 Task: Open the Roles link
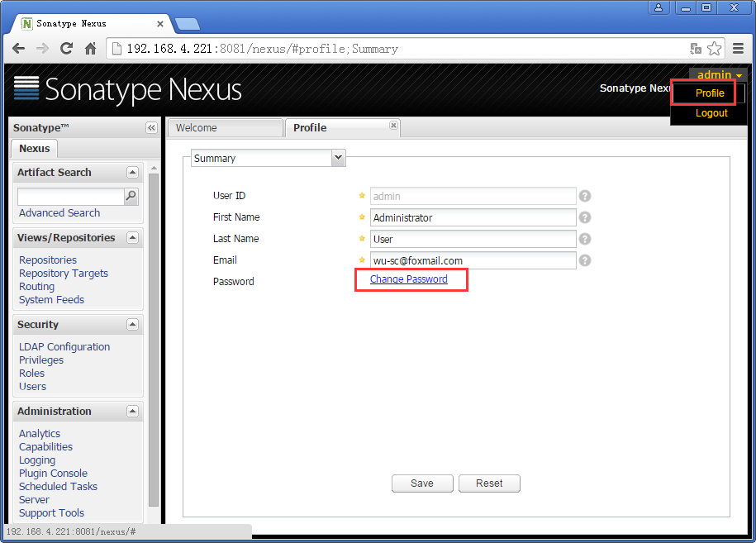(31, 374)
